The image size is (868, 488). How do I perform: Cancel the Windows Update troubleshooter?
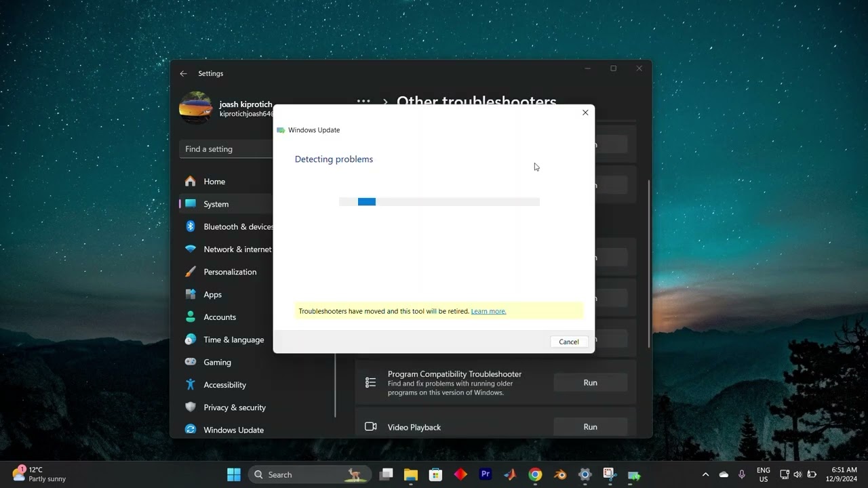point(568,342)
